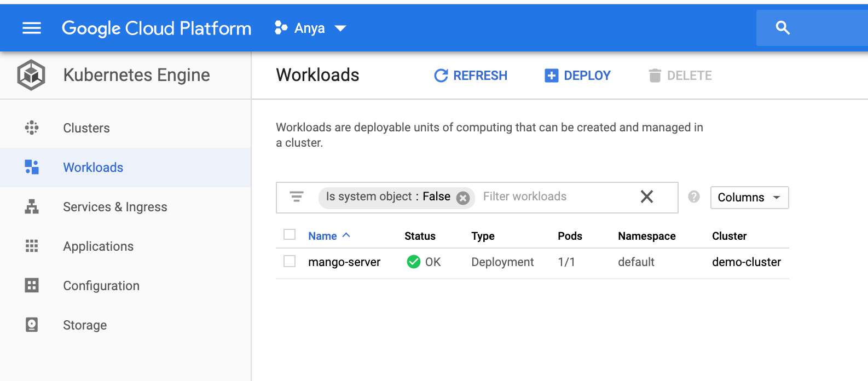Click the Workloads sidebar icon

[x=32, y=167]
